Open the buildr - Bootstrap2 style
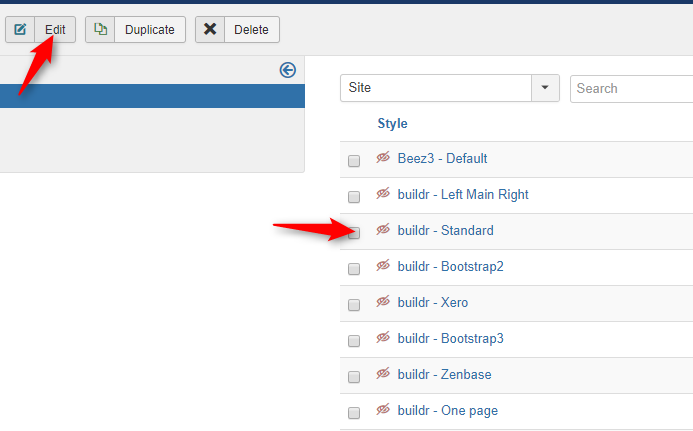The height and width of the screenshot is (431, 693). 450,267
